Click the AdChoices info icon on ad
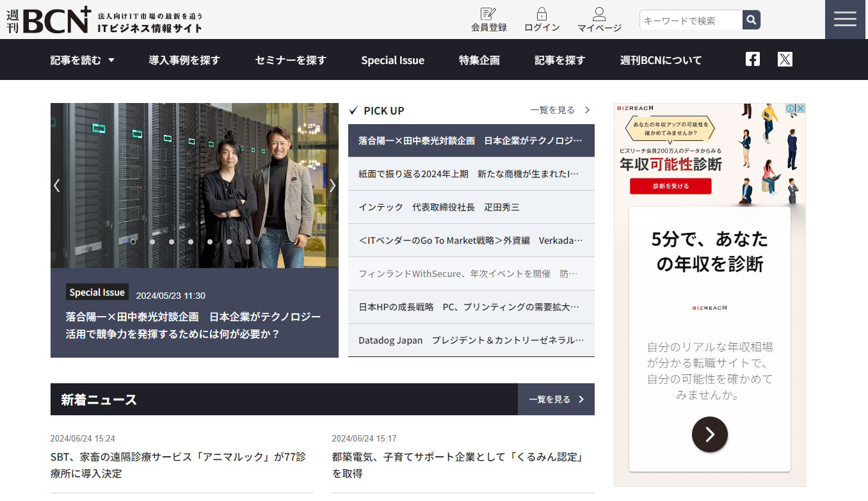The height and width of the screenshot is (501, 868). [x=791, y=109]
